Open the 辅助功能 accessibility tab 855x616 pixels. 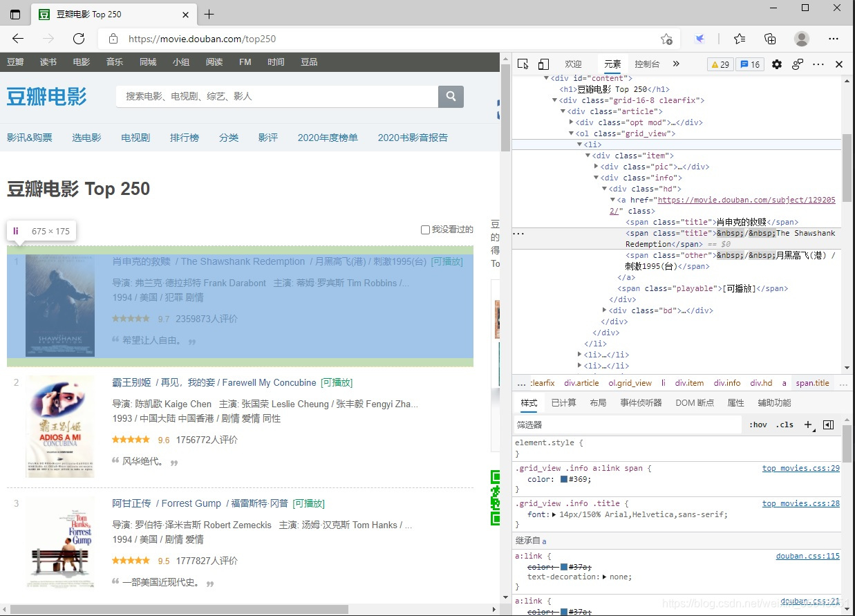(774, 402)
